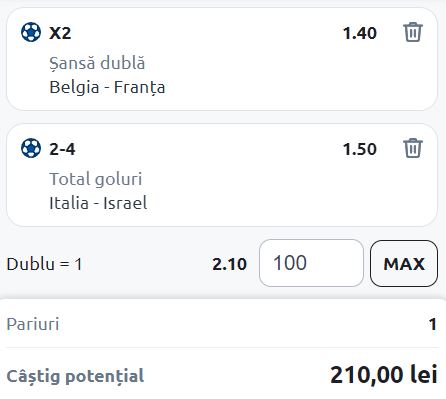This screenshot has height=399, width=446.
Task: Set the maximum stake with MAX
Action: tap(404, 263)
